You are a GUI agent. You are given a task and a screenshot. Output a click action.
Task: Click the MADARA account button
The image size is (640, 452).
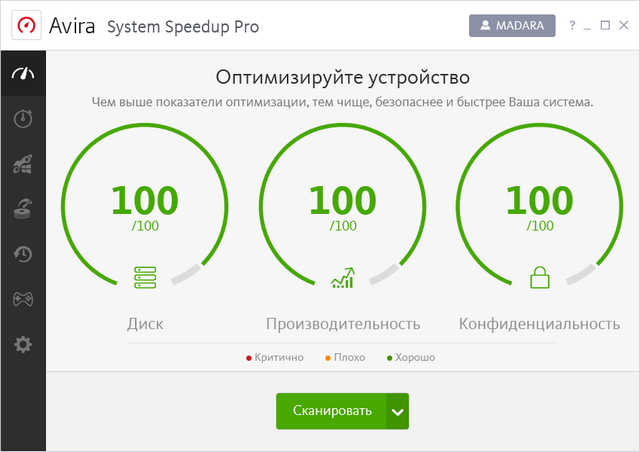click(x=512, y=25)
